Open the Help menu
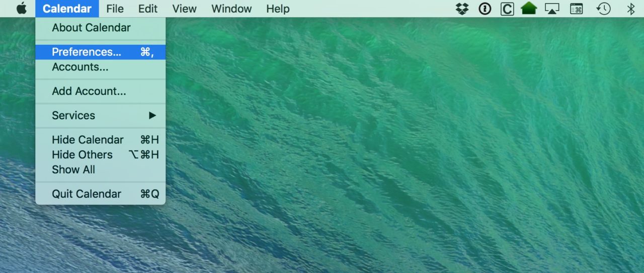Viewport: 644px width, 273px height. click(278, 9)
